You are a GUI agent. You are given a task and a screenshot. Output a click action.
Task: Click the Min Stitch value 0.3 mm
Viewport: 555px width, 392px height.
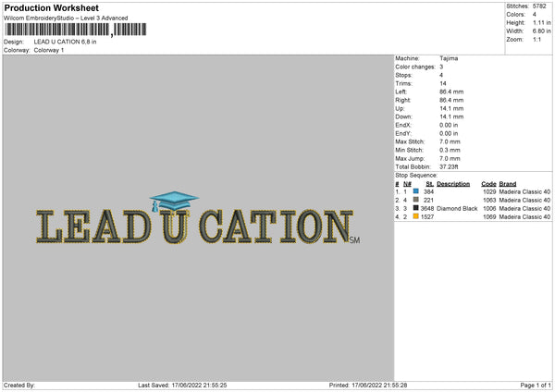[450, 151]
